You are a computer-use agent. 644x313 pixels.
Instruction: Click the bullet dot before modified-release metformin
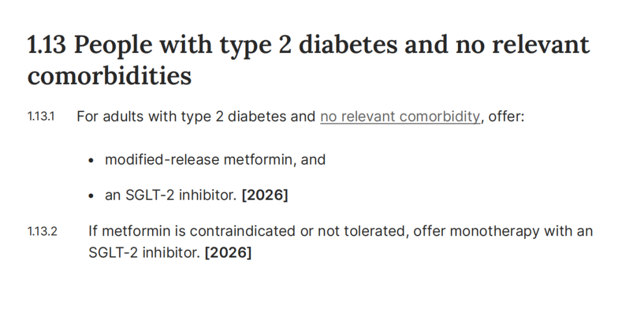91,160
